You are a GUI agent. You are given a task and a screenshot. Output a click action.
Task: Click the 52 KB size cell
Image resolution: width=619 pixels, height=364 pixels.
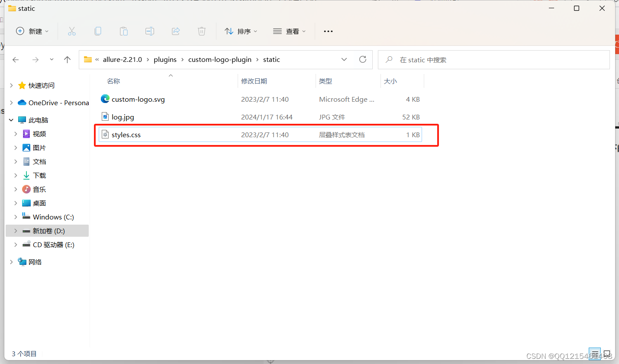[411, 117]
